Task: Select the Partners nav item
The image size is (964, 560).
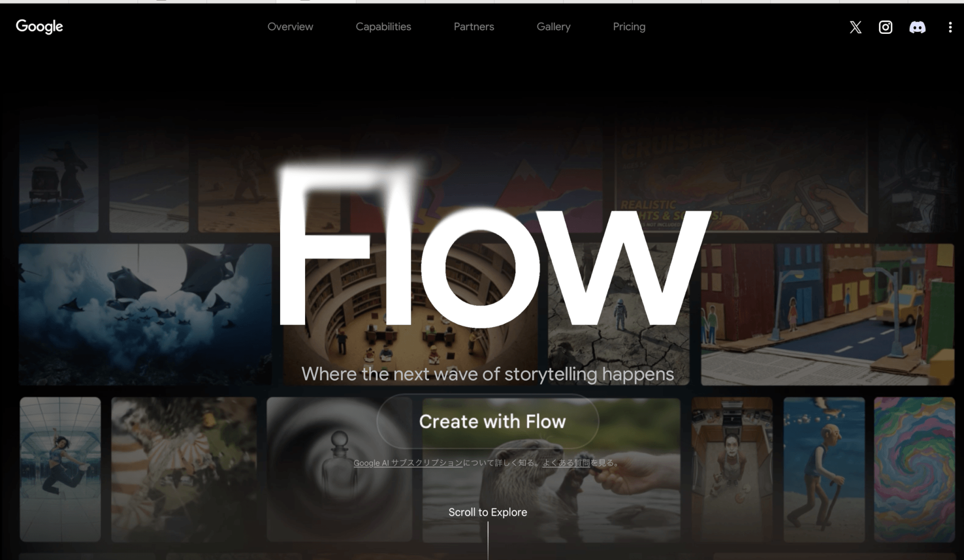Action: pos(474,27)
